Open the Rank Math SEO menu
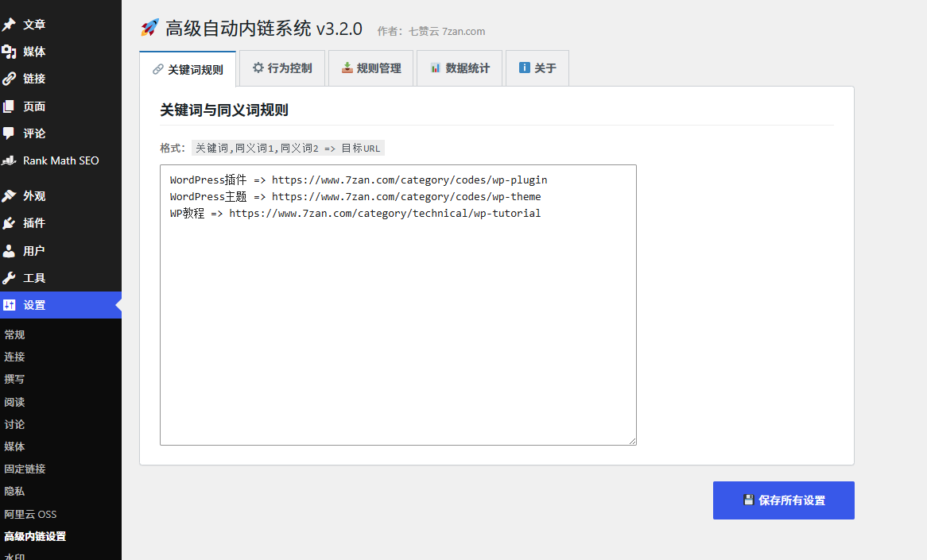This screenshot has width=927, height=560. click(x=60, y=160)
